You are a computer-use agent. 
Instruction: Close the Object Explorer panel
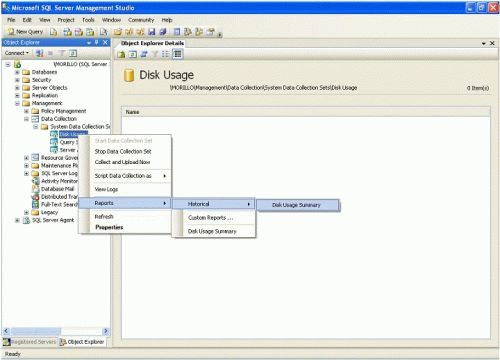pos(105,42)
